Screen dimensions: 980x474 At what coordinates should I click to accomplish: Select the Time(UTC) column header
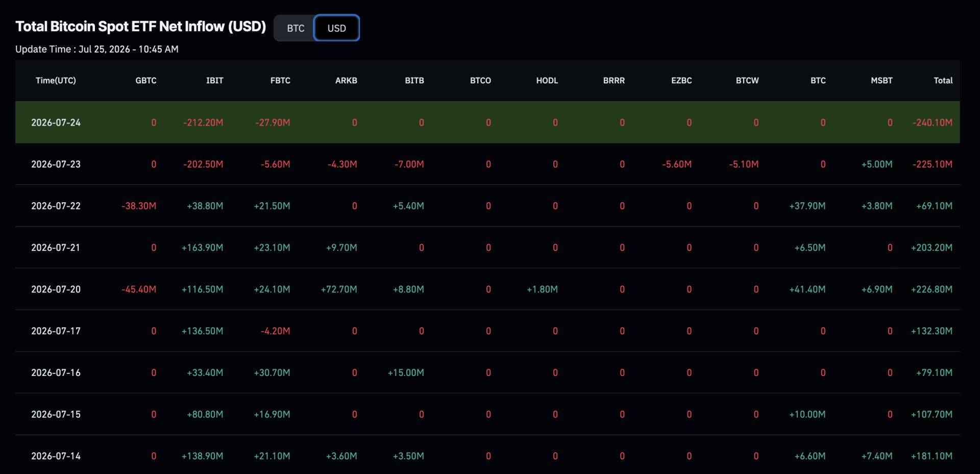[x=56, y=81]
